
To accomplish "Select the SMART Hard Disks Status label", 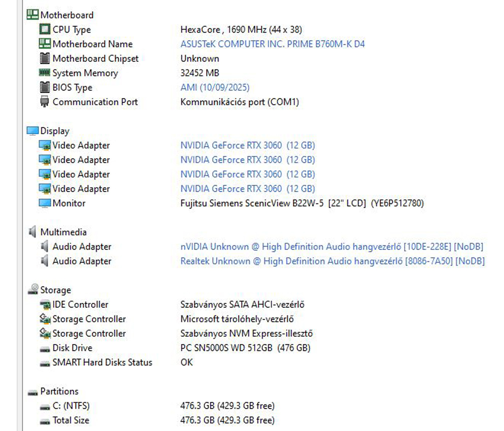I will coord(102,362).
